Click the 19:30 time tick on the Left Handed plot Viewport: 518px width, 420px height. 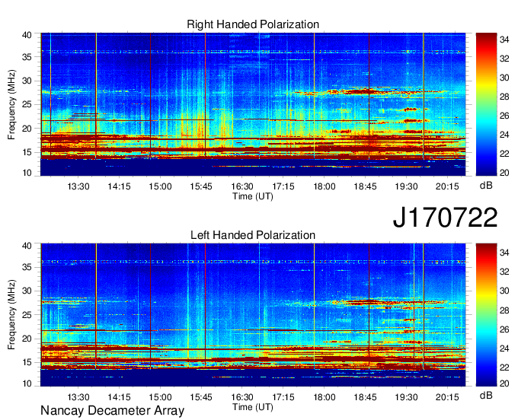pyautogui.click(x=406, y=397)
